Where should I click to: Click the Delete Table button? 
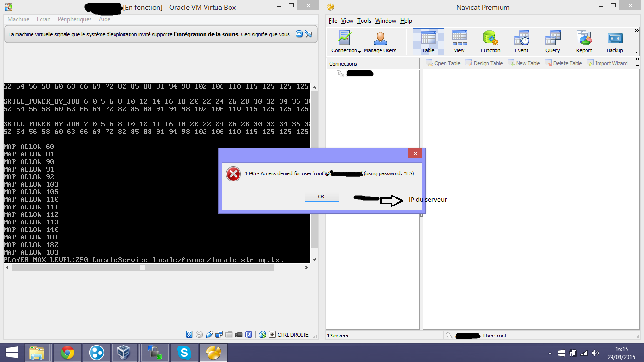click(564, 63)
